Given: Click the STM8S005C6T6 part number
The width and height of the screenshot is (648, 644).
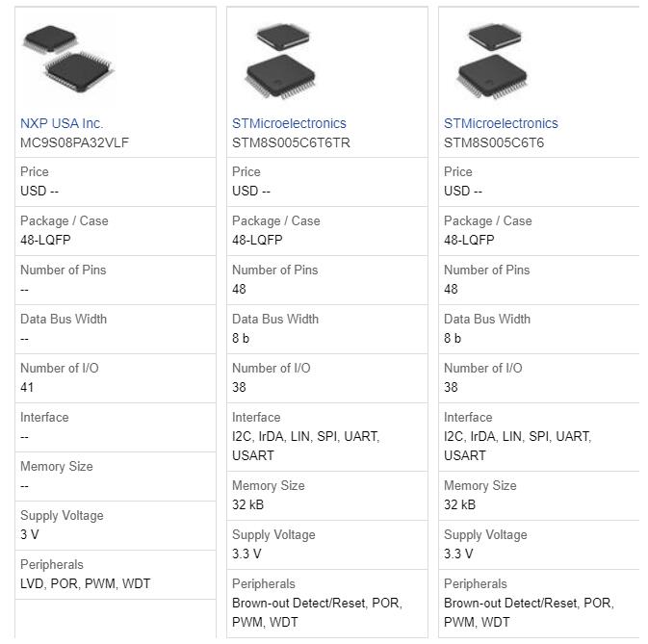Looking at the screenshot, I should (x=494, y=142).
